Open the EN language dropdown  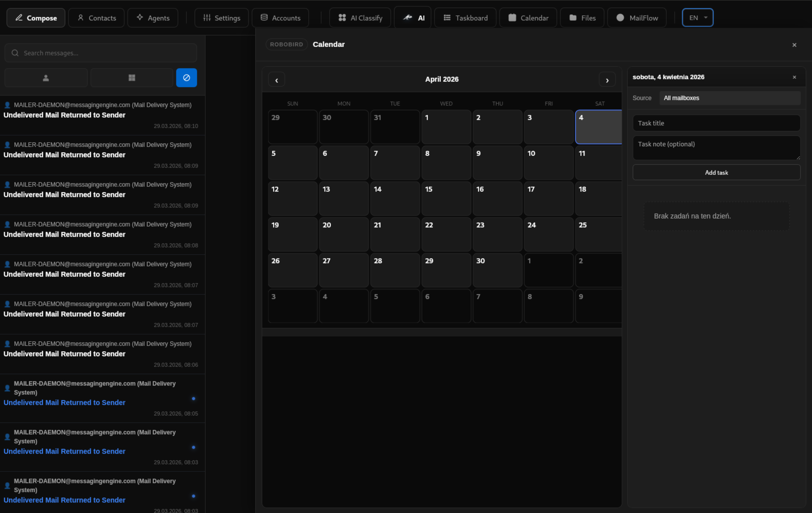pos(697,18)
